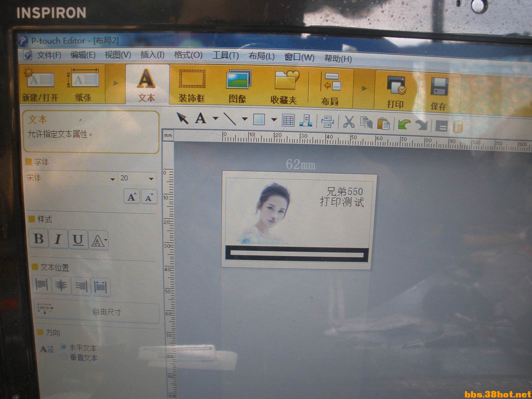
Task: Select the text A tool in toolbar
Action: tap(201, 119)
